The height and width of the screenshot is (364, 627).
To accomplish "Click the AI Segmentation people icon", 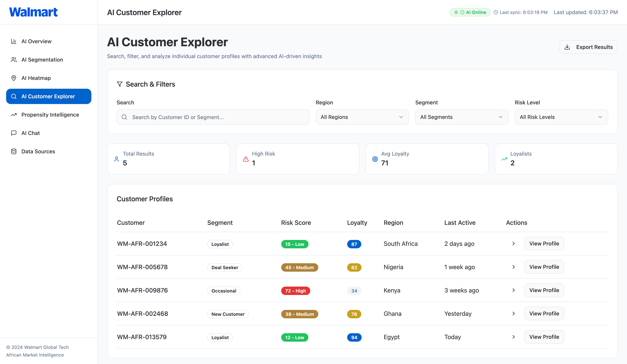I will coord(14,60).
